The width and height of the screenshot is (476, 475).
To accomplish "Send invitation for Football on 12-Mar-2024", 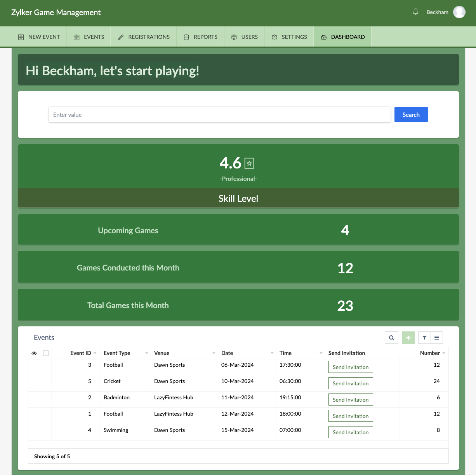I will (351, 416).
